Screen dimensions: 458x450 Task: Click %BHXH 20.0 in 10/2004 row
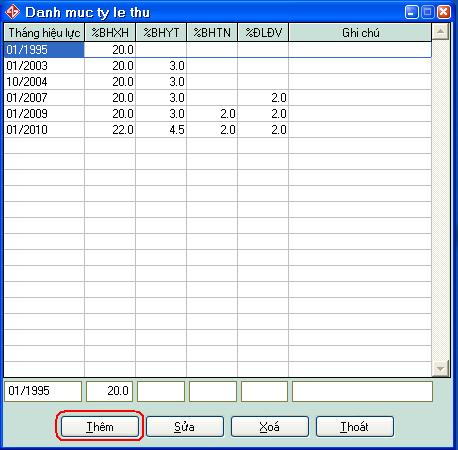pyautogui.click(x=110, y=82)
